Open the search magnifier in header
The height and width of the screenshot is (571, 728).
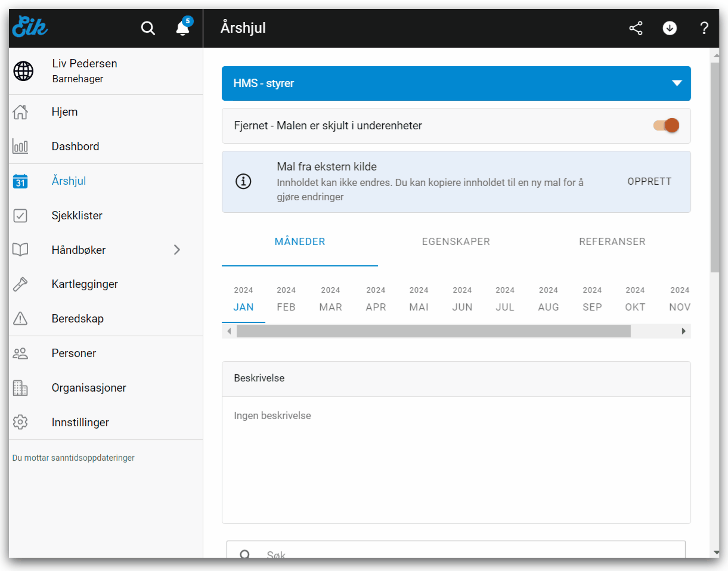[148, 28]
